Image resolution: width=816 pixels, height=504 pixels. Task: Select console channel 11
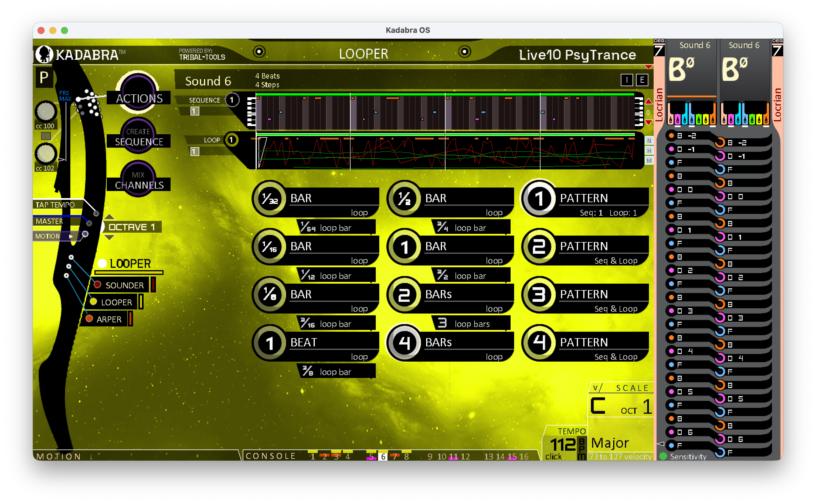coord(453,456)
